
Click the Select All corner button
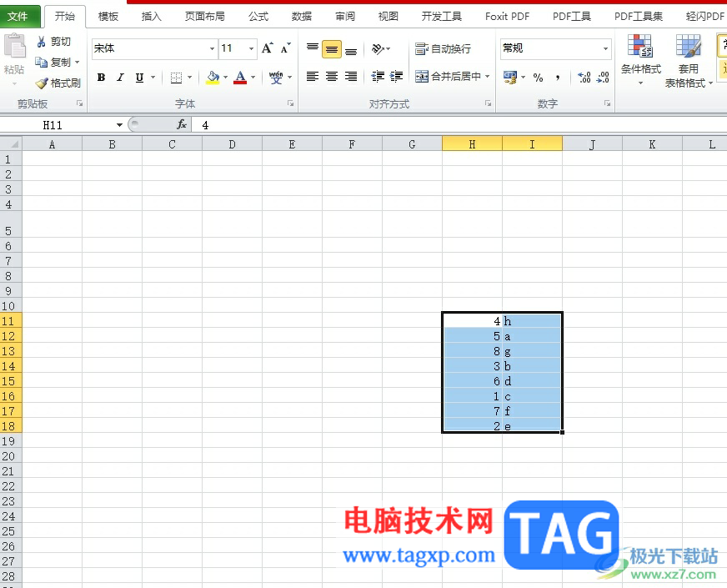11,144
